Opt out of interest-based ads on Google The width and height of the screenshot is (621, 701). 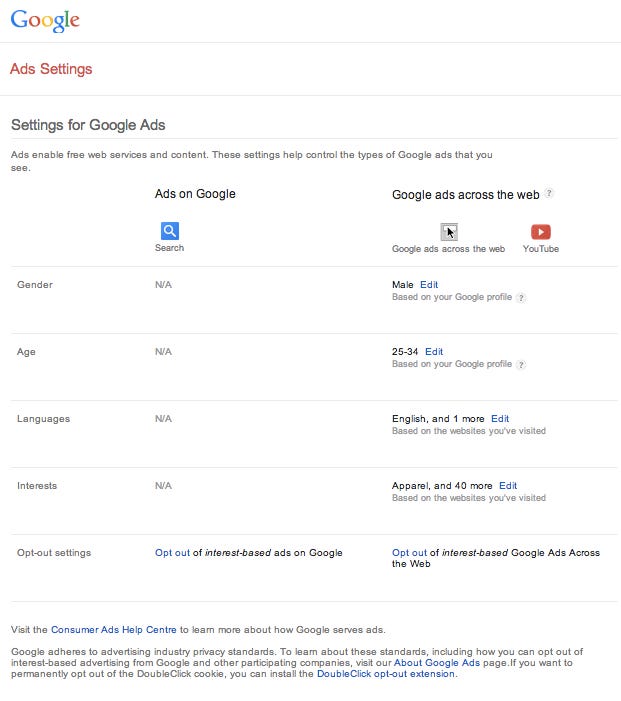172,553
